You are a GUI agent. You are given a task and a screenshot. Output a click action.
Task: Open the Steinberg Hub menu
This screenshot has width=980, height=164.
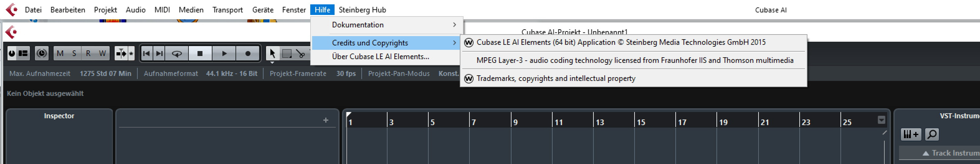click(362, 10)
